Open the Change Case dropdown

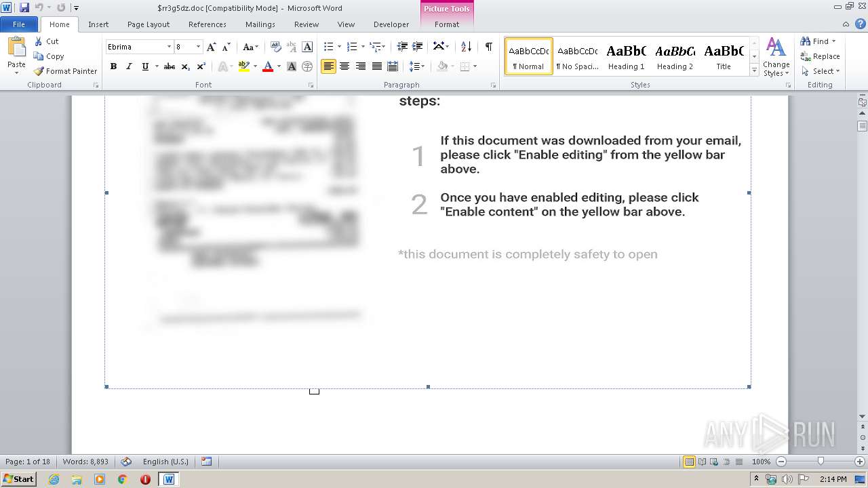(x=250, y=47)
